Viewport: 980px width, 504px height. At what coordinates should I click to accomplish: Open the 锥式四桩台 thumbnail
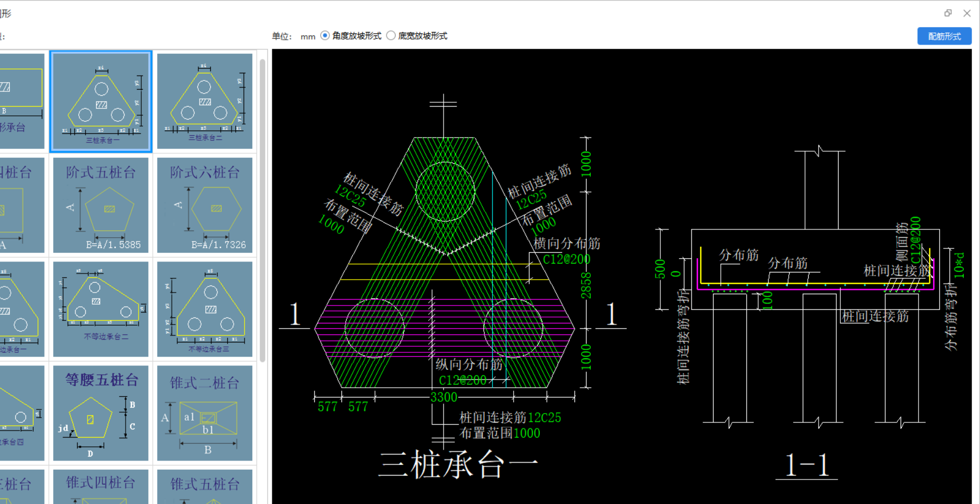(101, 487)
